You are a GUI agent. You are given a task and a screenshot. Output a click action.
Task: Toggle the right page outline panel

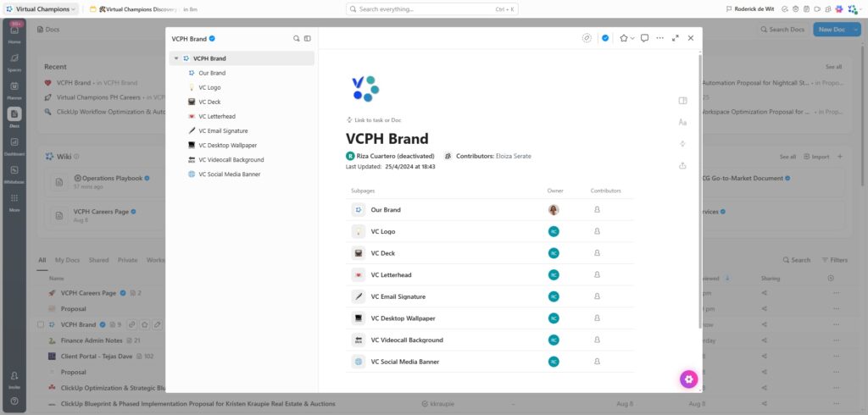(682, 101)
